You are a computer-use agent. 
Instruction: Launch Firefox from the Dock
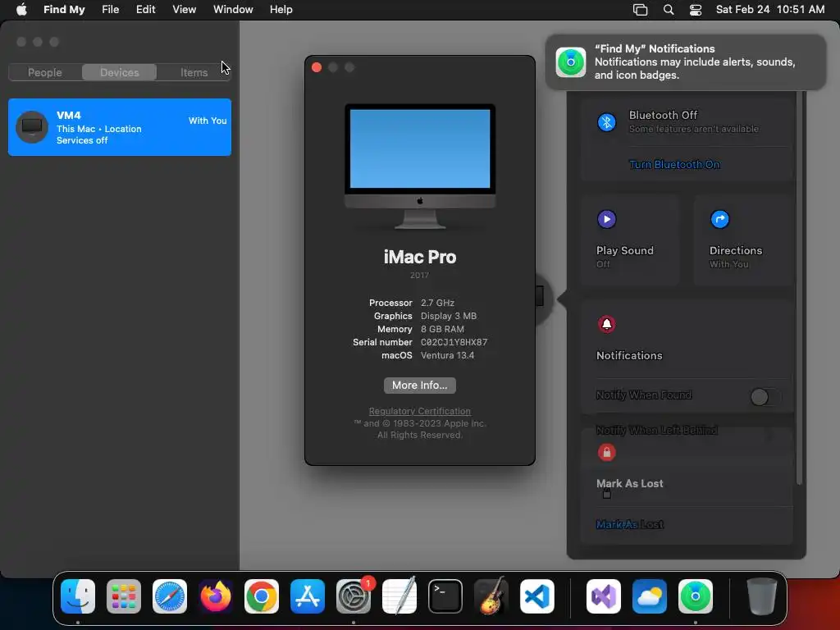(216, 596)
